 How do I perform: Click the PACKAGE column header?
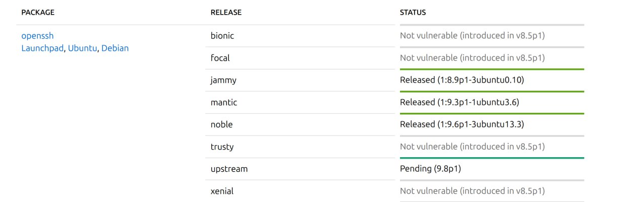click(38, 12)
